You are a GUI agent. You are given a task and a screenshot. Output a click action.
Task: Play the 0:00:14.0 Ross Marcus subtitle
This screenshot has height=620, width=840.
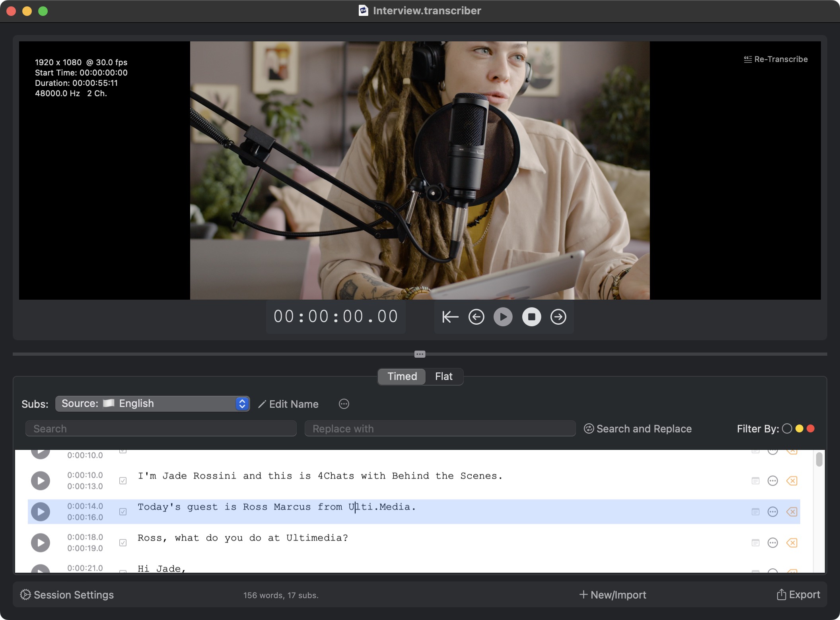click(x=41, y=511)
